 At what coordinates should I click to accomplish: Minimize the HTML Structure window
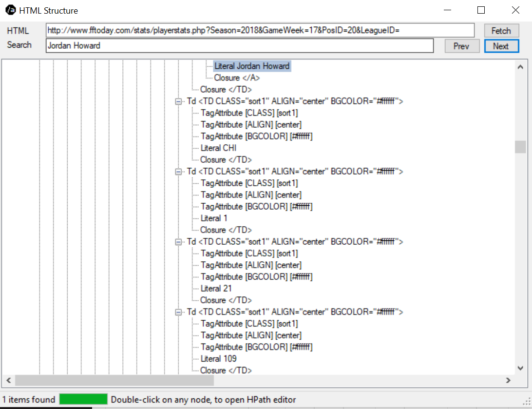[x=448, y=10]
